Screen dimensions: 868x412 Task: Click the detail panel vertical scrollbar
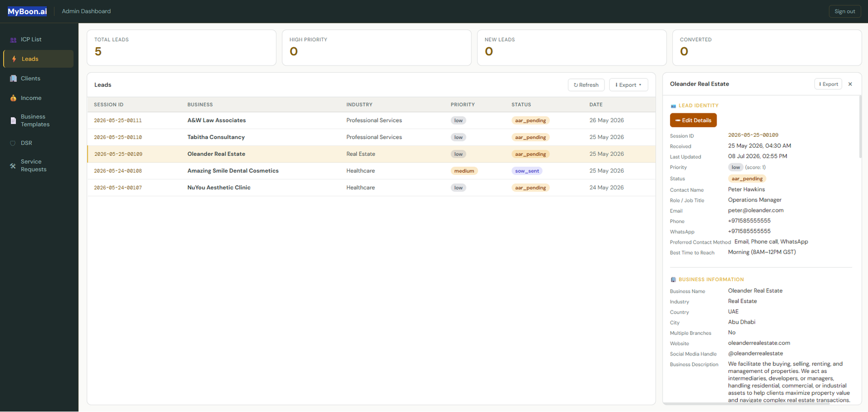(x=860, y=127)
